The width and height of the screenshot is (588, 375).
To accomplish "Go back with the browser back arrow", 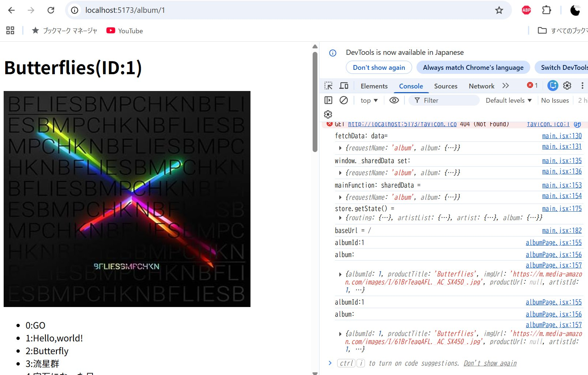I will [11, 10].
